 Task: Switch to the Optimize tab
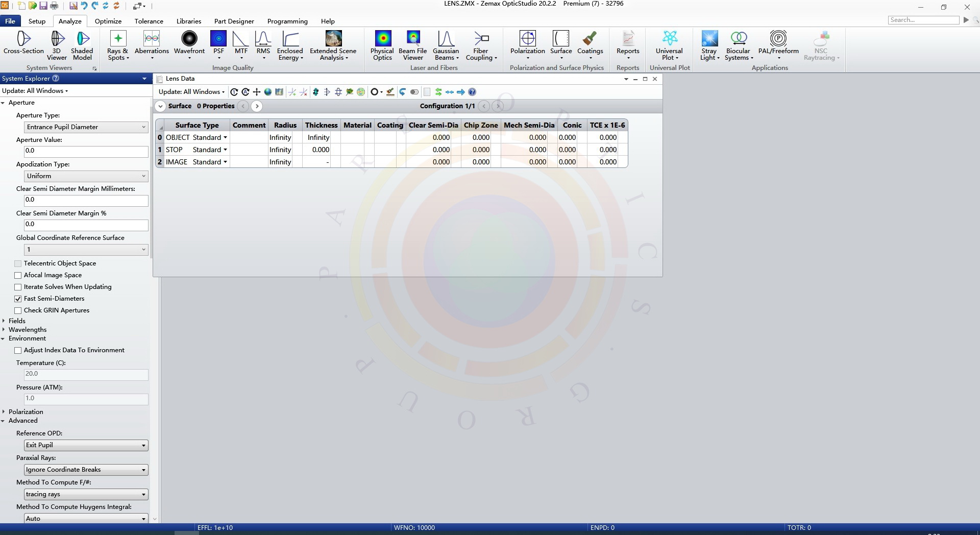pos(108,21)
